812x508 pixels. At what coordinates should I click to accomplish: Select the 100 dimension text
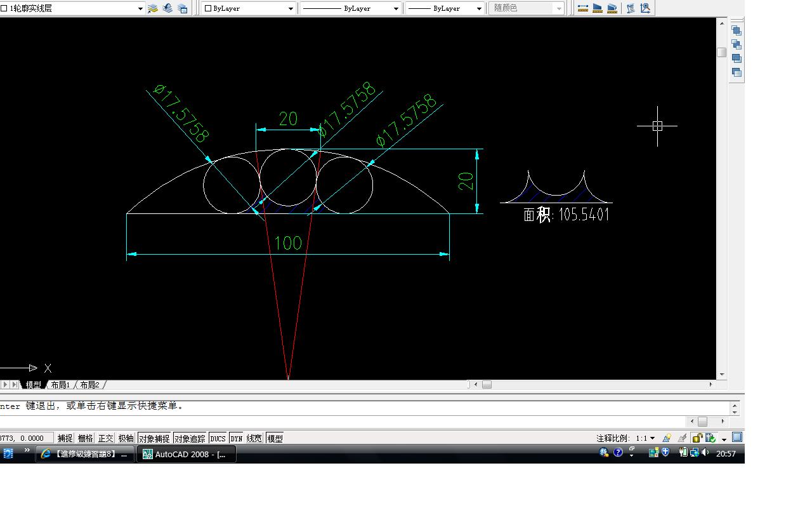288,243
